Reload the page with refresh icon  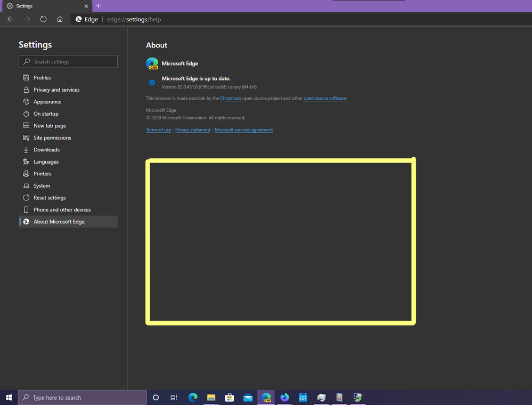tap(43, 19)
